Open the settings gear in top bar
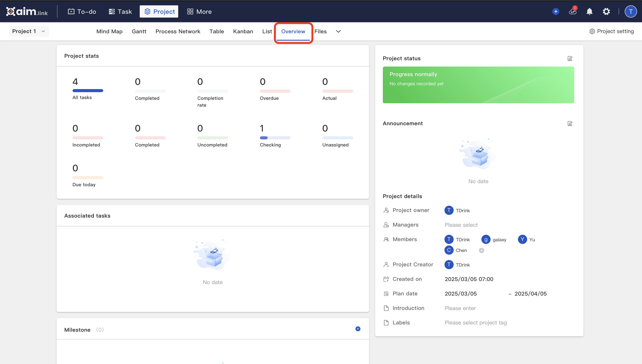 pyautogui.click(x=606, y=11)
